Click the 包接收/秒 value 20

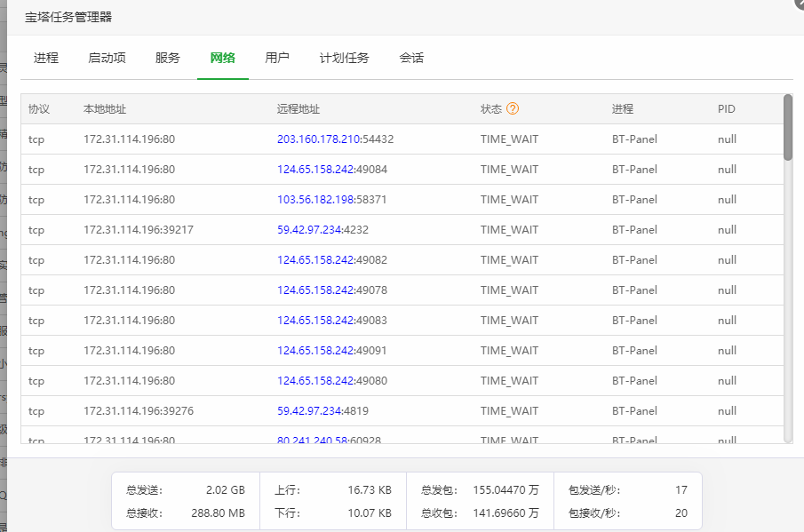click(x=681, y=513)
